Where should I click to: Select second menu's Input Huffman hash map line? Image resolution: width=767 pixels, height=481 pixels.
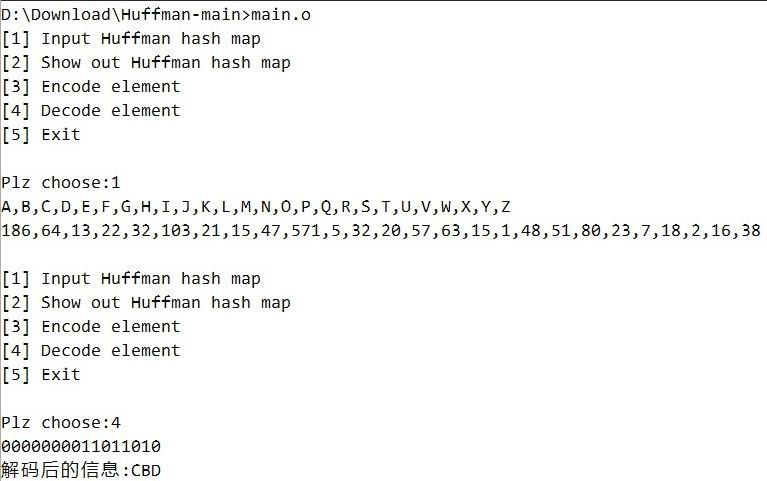pyautogui.click(x=131, y=279)
